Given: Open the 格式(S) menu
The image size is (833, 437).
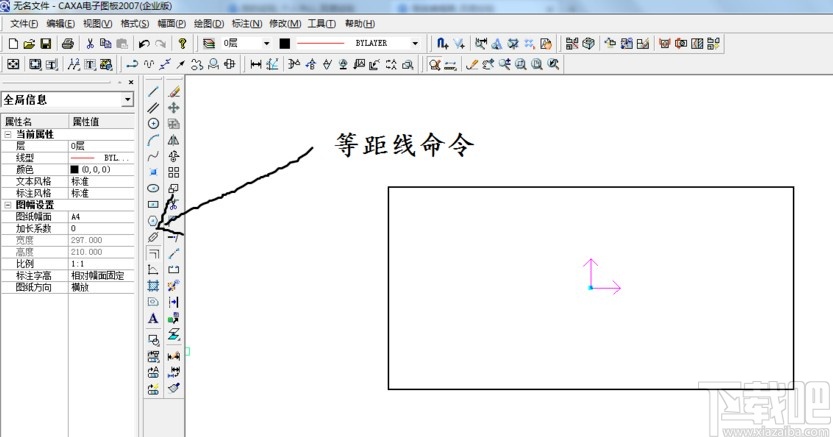Looking at the screenshot, I should 134,24.
